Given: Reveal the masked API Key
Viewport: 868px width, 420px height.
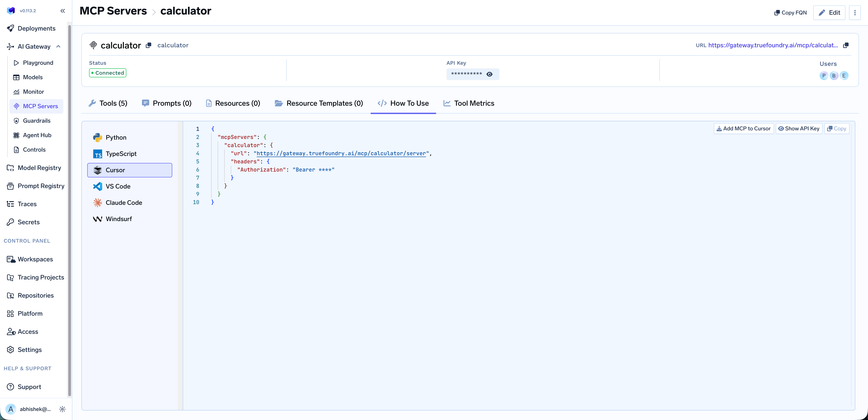Looking at the screenshot, I should coord(490,74).
